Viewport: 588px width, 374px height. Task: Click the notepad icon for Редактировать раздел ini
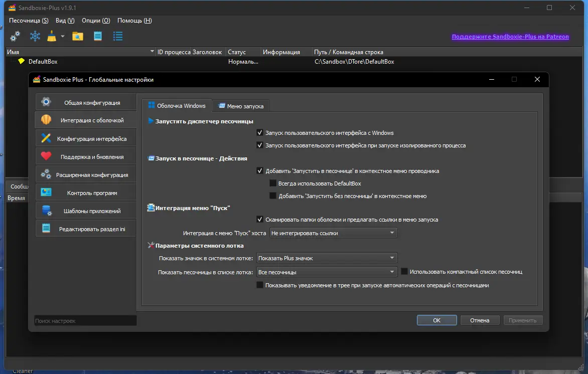[46, 228]
